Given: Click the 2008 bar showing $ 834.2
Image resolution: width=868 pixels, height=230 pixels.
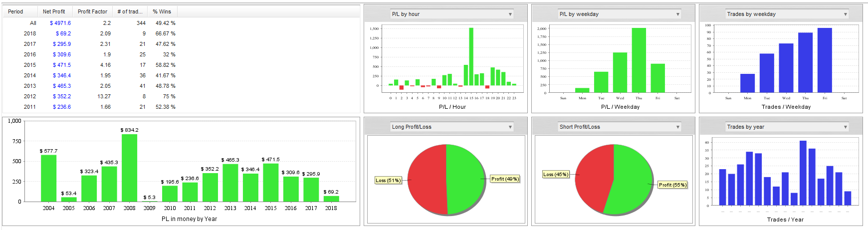Looking at the screenshot, I should [x=129, y=168].
